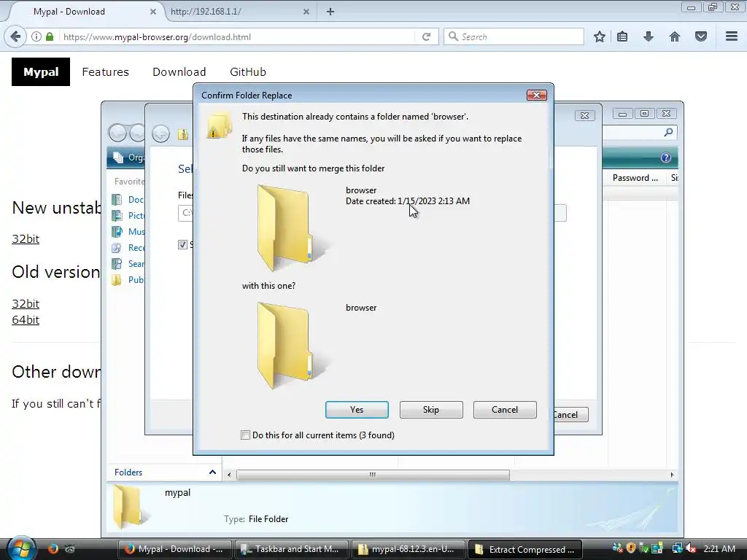Show site information icon in address bar

pos(36,36)
